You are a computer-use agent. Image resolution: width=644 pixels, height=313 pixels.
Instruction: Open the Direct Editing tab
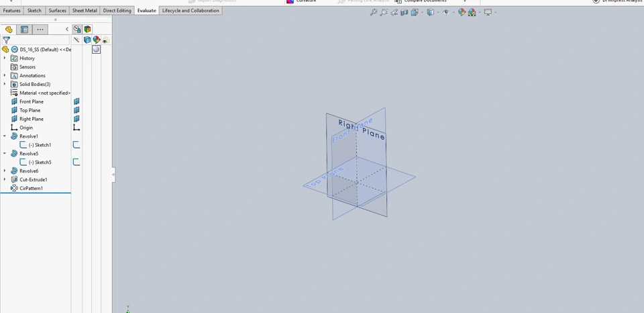click(117, 11)
